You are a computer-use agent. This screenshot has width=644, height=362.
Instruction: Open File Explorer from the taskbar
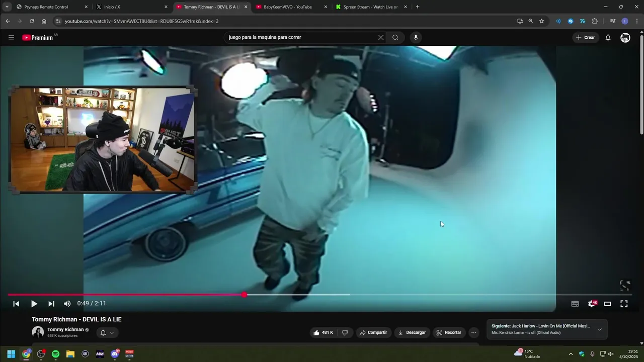[x=70, y=354]
